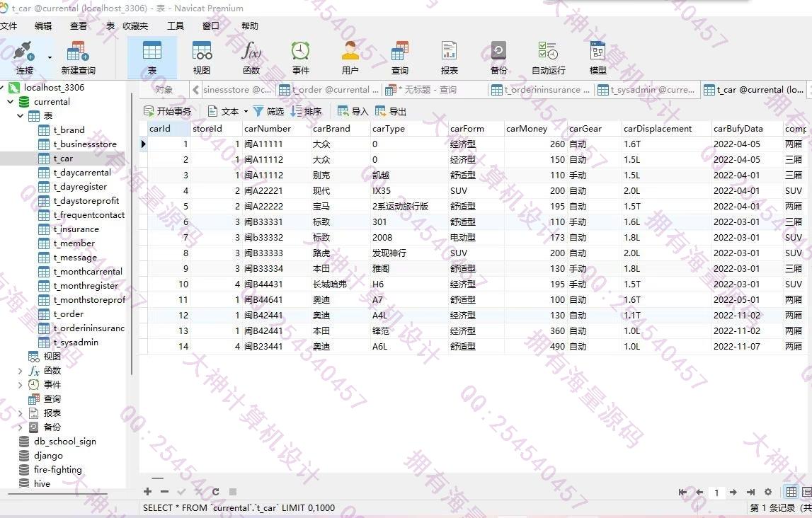Switch to the t_orderininsurance tab

[541, 90]
